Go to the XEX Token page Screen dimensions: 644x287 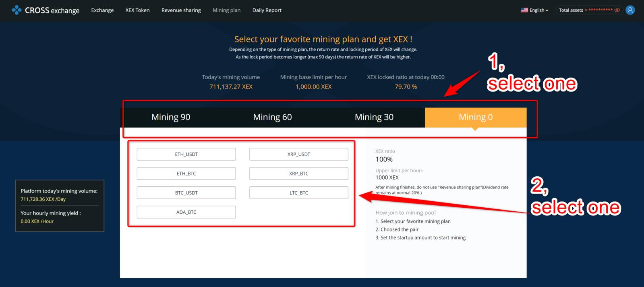137,10
